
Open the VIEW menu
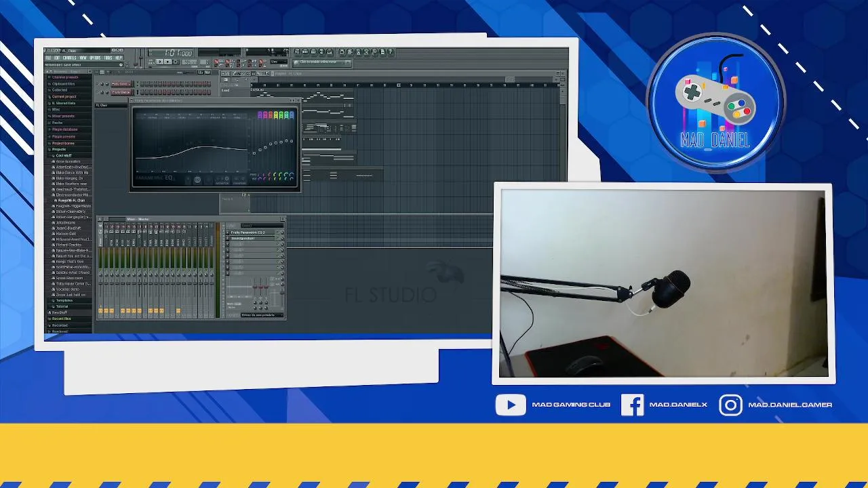click(x=83, y=58)
